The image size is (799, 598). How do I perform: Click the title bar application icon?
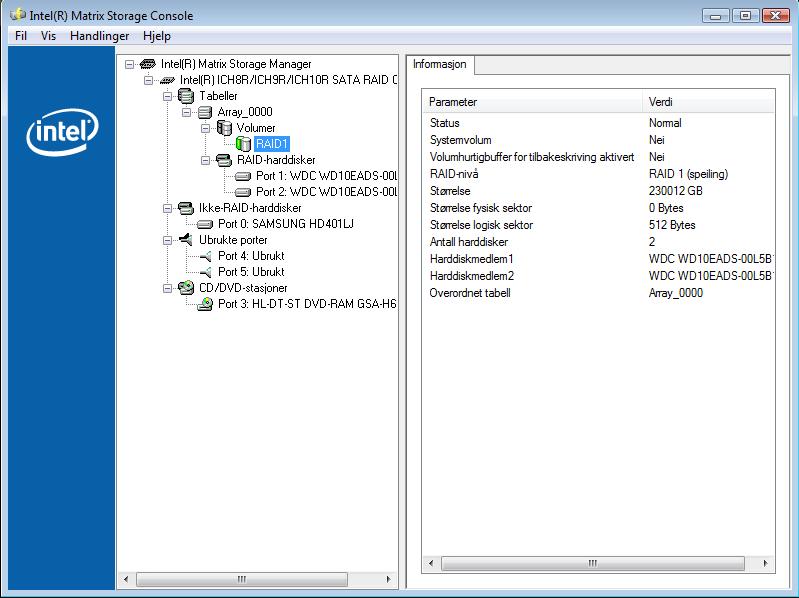click(x=18, y=15)
